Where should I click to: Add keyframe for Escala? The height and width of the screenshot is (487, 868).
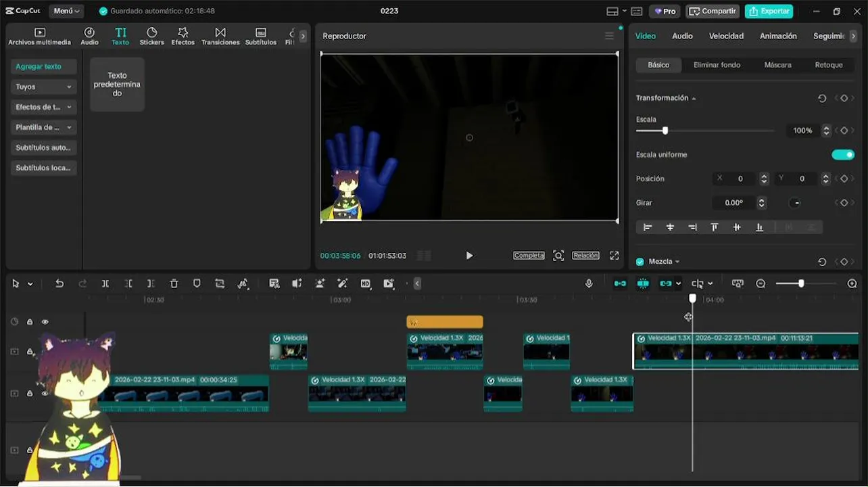point(844,131)
